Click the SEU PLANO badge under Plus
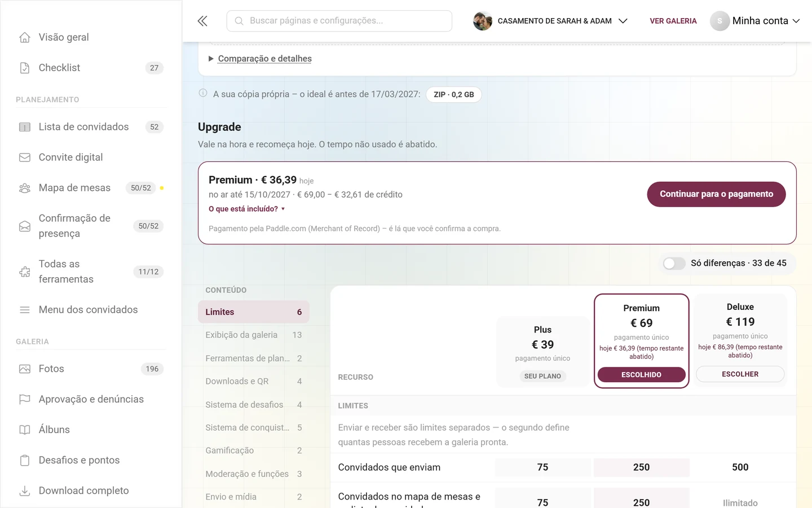Screen dimensions: 812x508 click(542, 376)
